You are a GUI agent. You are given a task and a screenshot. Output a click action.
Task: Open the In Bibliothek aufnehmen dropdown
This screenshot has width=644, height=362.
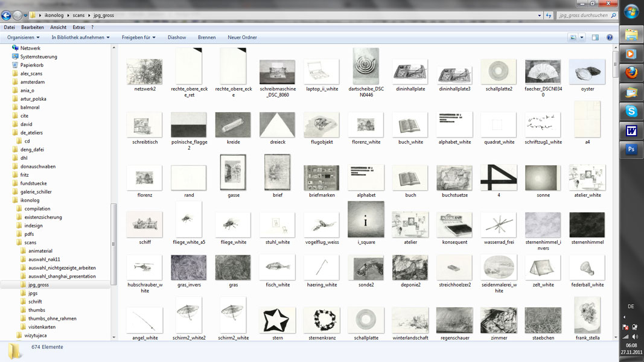[80, 37]
